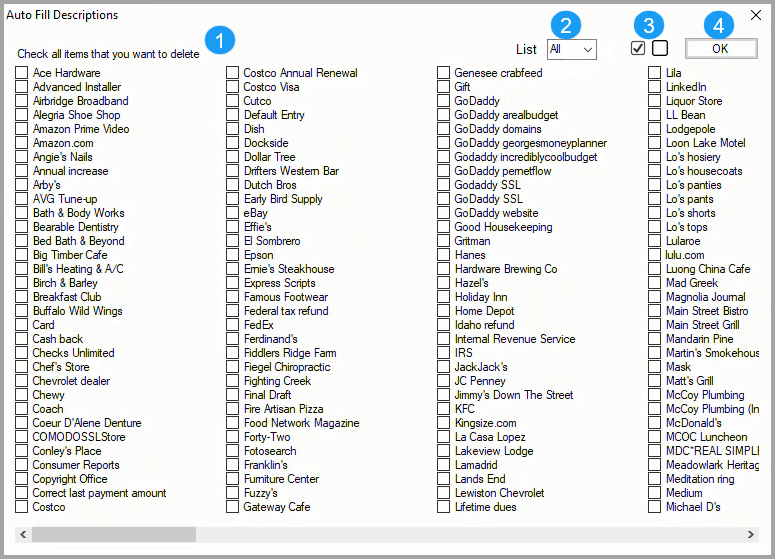Tick the KFC checkbox
Viewport: 775px width, 559px height.
pos(443,409)
